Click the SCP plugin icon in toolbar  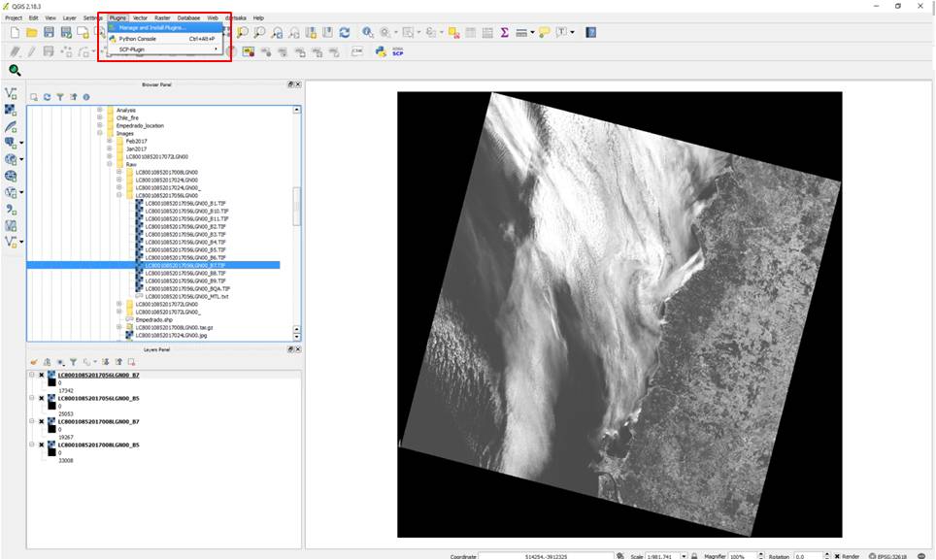pos(397,52)
